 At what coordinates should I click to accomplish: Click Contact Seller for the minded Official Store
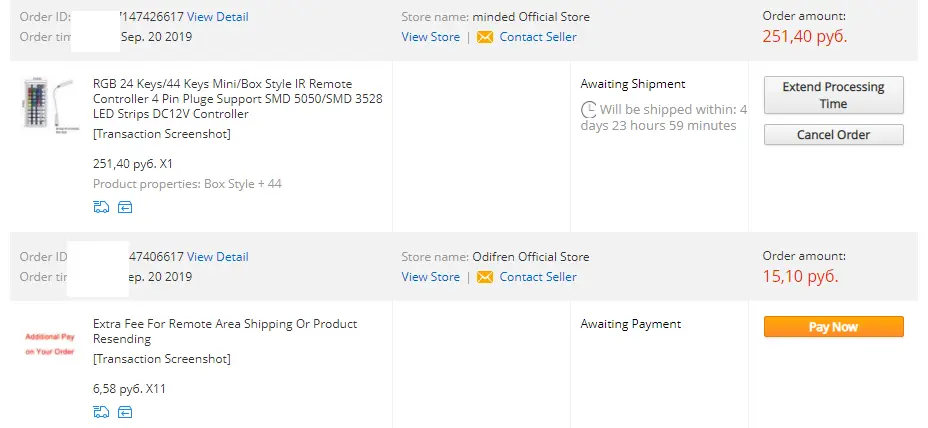(x=538, y=37)
